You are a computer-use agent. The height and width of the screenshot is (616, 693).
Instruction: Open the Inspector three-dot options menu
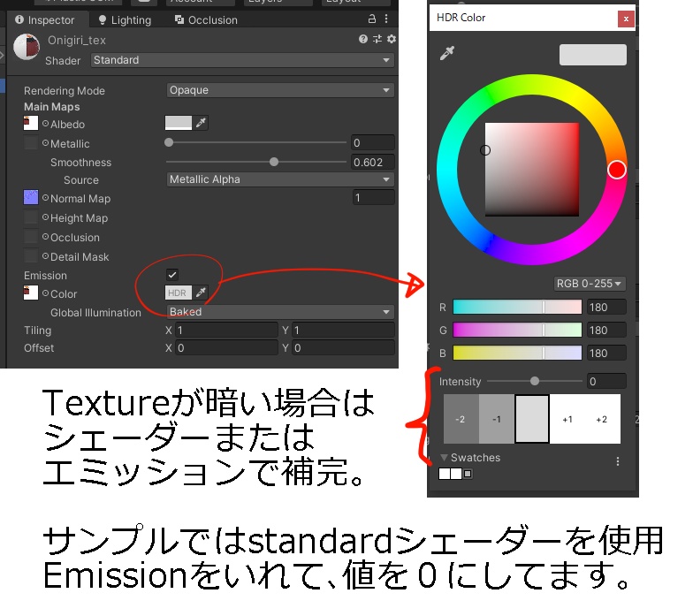386,19
